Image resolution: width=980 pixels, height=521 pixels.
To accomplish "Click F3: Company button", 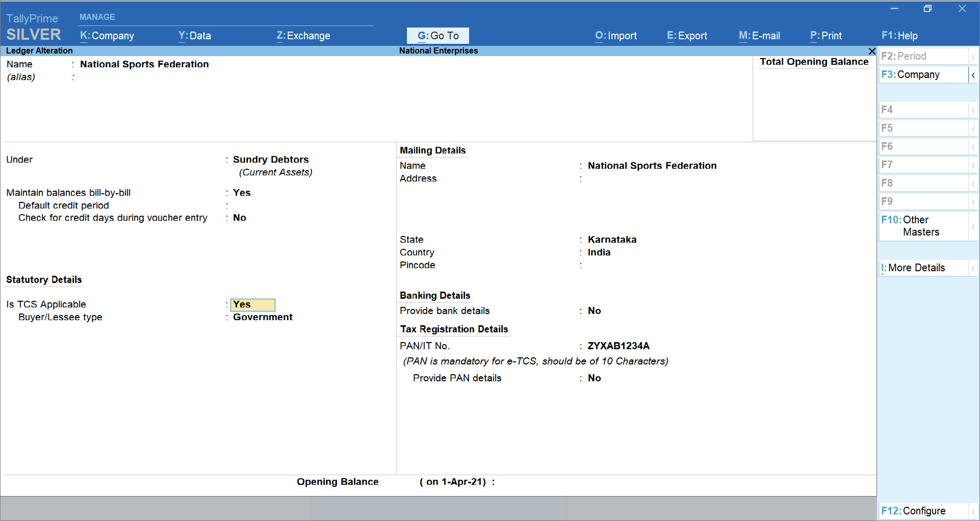I will [x=924, y=75].
